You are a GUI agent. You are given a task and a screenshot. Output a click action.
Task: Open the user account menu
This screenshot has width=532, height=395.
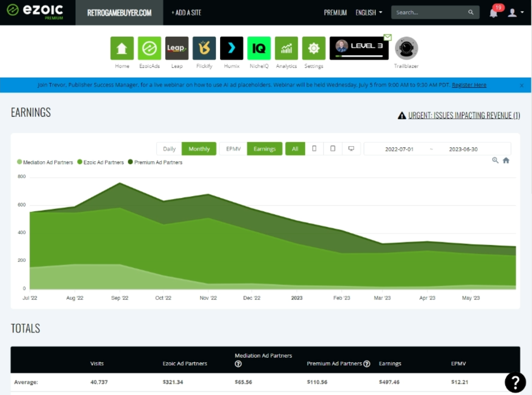tap(515, 13)
